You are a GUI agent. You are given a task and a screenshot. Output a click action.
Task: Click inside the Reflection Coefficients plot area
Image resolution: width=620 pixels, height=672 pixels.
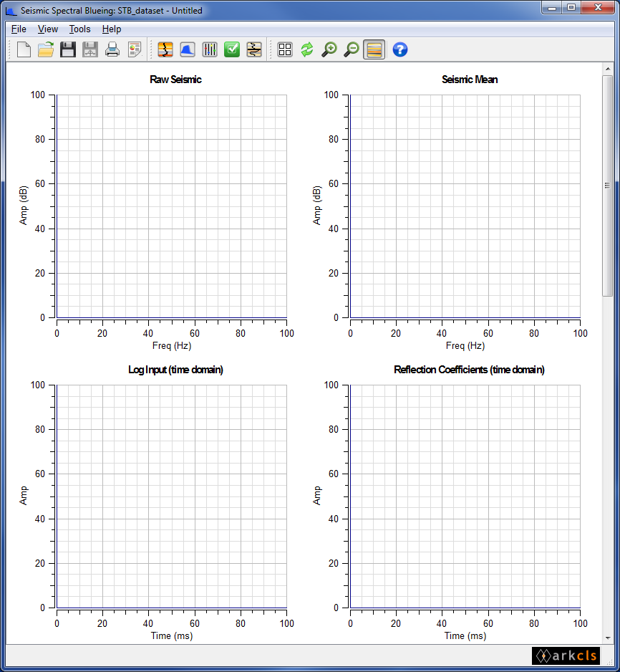[465, 496]
